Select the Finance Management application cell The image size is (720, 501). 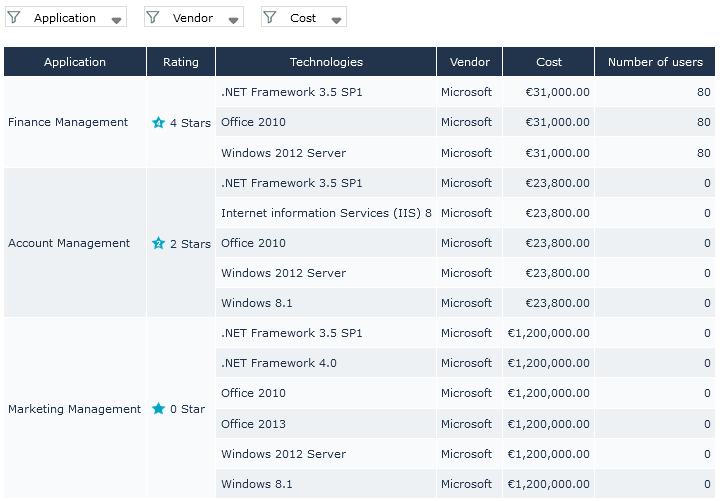point(68,123)
